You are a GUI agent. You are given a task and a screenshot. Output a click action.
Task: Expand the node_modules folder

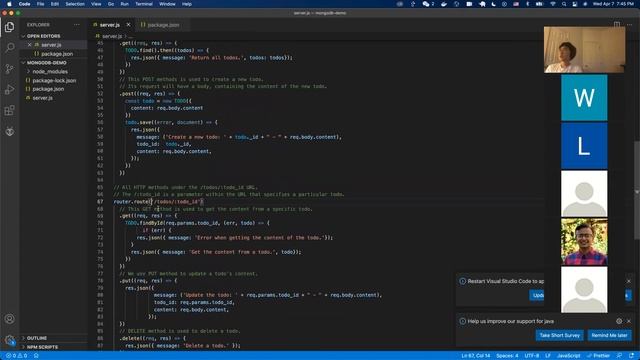[50, 71]
